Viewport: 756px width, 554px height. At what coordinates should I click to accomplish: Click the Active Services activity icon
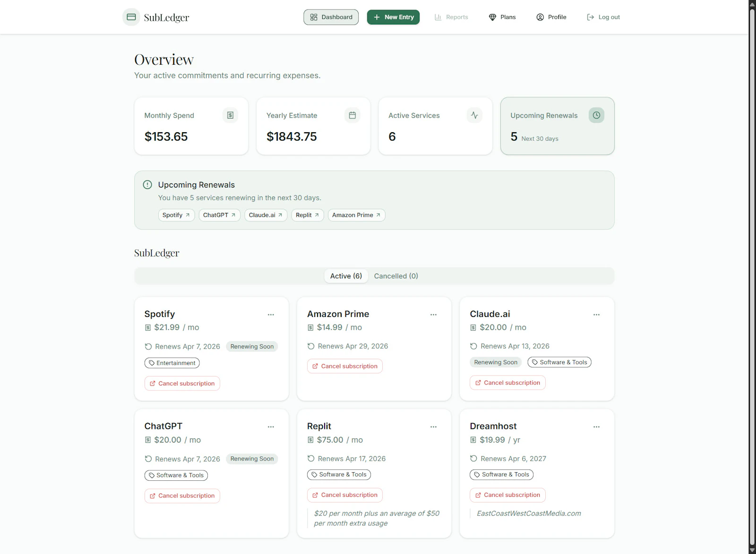coord(474,115)
